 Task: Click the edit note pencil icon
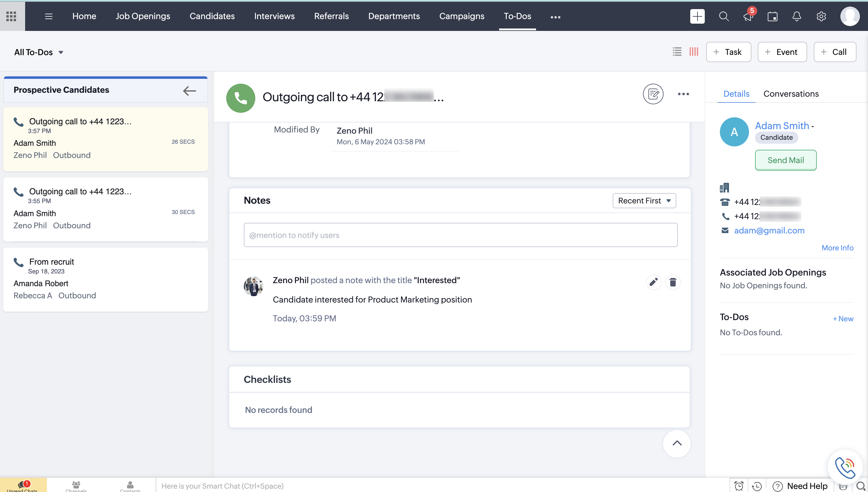[653, 282]
